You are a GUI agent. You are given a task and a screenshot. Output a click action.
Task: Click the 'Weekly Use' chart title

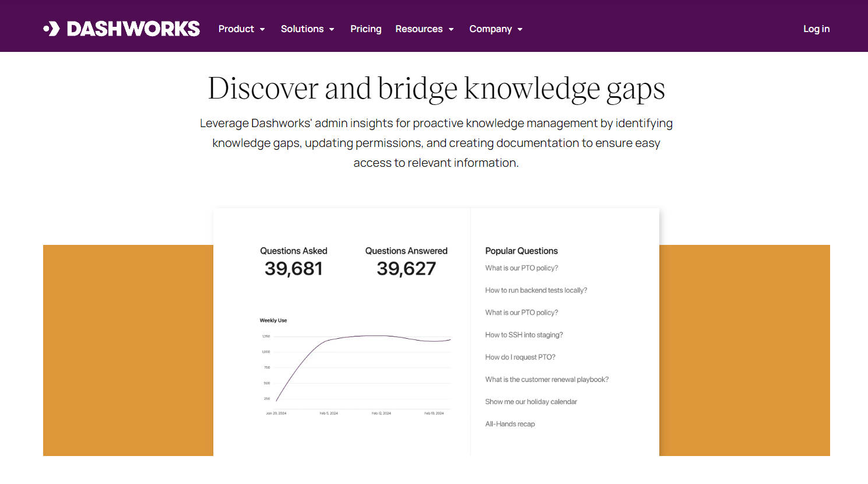(x=273, y=320)
